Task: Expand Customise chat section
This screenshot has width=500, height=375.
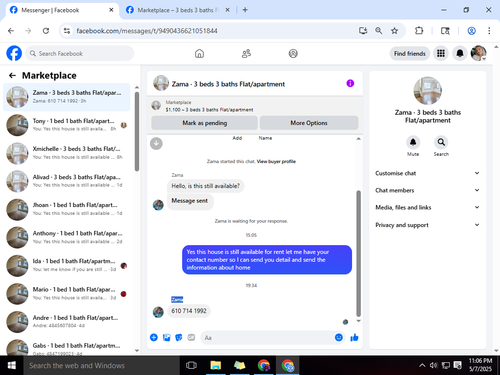Action: click(428, 173)
